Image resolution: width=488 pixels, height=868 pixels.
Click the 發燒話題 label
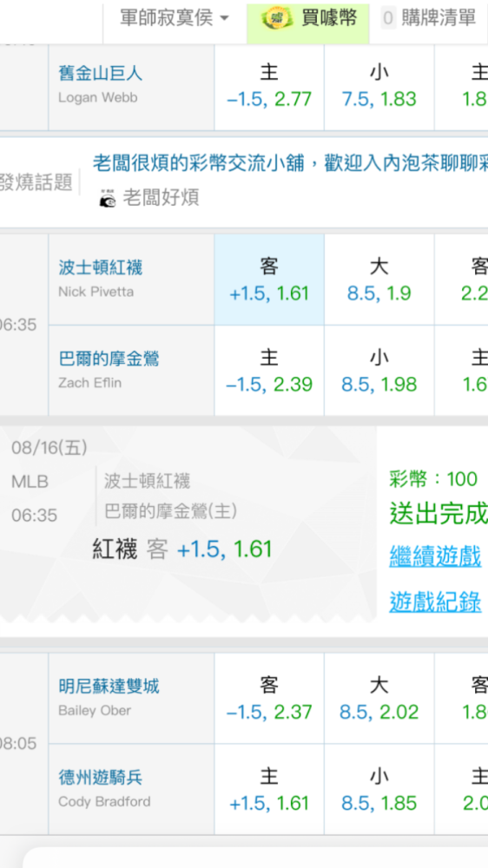36,181
